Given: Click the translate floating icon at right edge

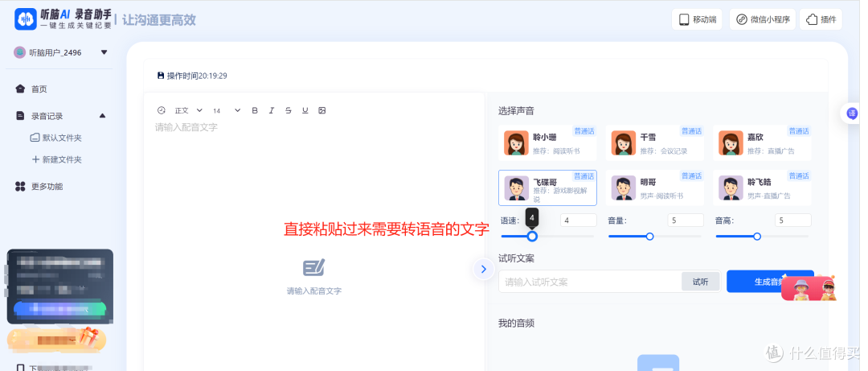Looking at the screenshot, I should click(851, 113).
